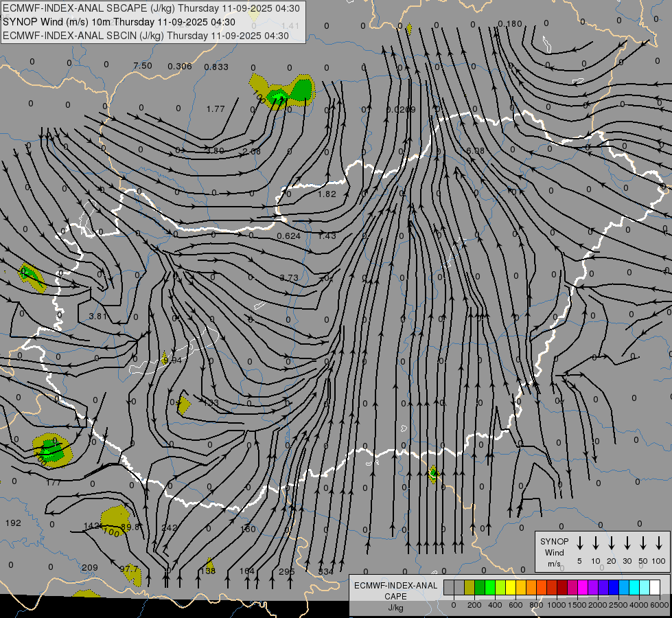Click the map value 242
The height and width of the screenshot is (618, 672).
[170, 527]
